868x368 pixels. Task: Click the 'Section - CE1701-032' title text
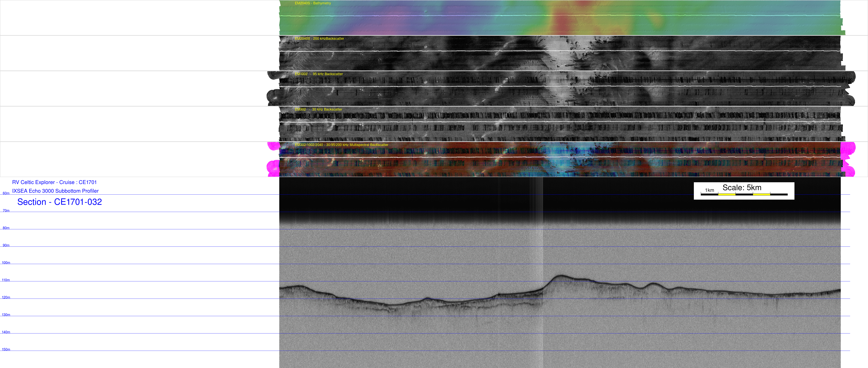tap(60, 202)
